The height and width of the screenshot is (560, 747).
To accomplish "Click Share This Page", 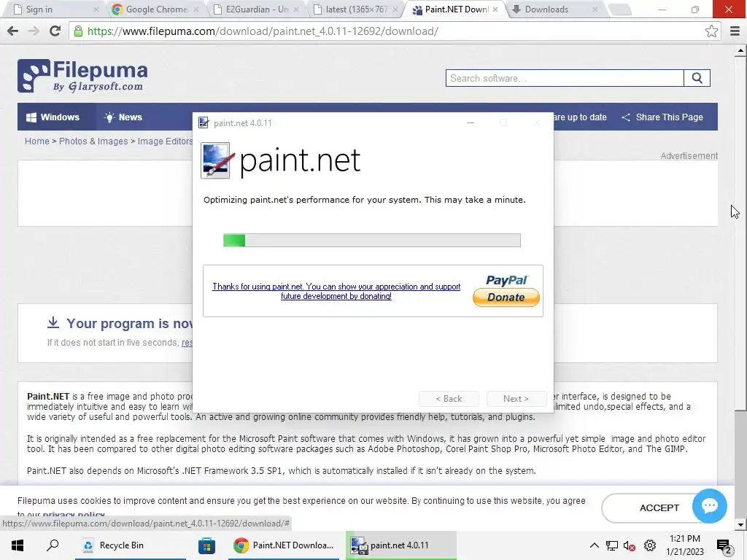I will [x=662, y=117].
